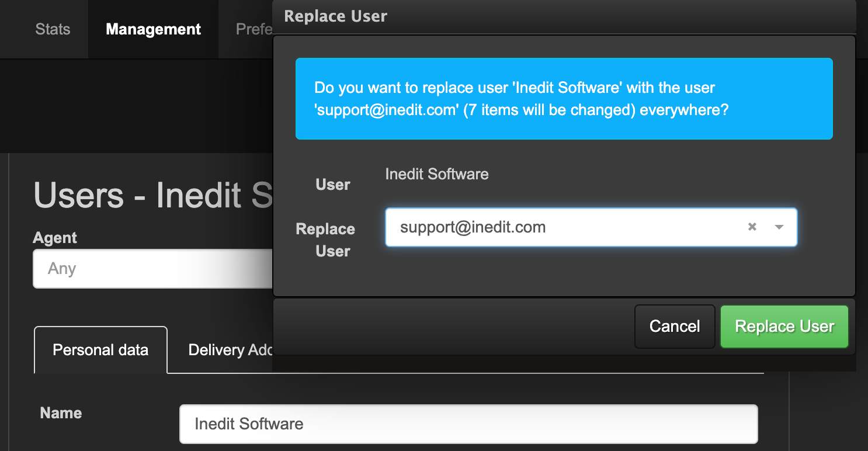Cancel the Replace User dialog
This screenshot has height=451, width=868.
[675, 327]
